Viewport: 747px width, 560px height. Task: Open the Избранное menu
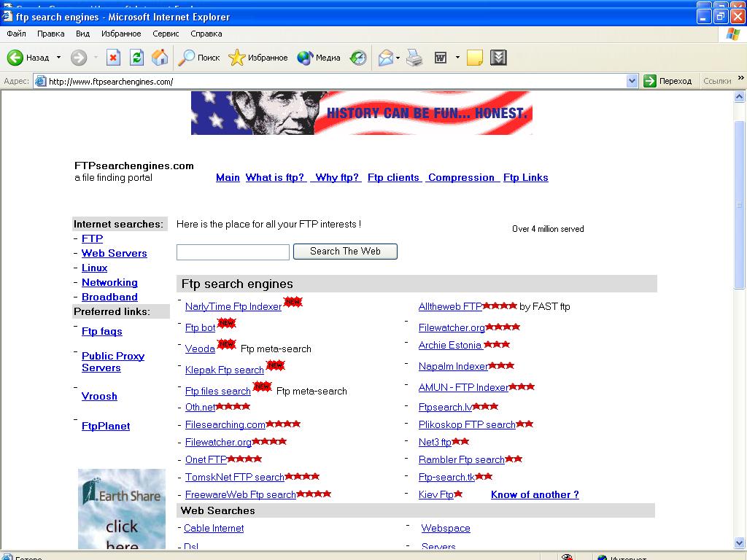pos(121,34)
